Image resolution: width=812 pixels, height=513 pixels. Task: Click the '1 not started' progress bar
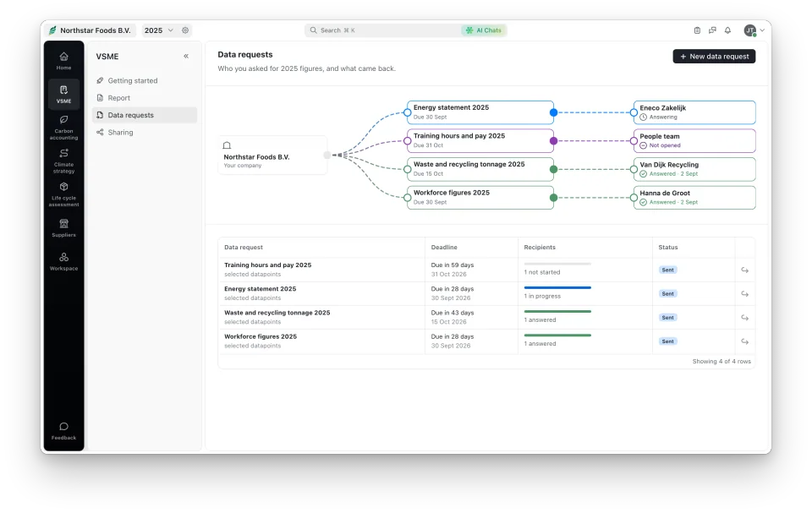[x=557, y=264]
